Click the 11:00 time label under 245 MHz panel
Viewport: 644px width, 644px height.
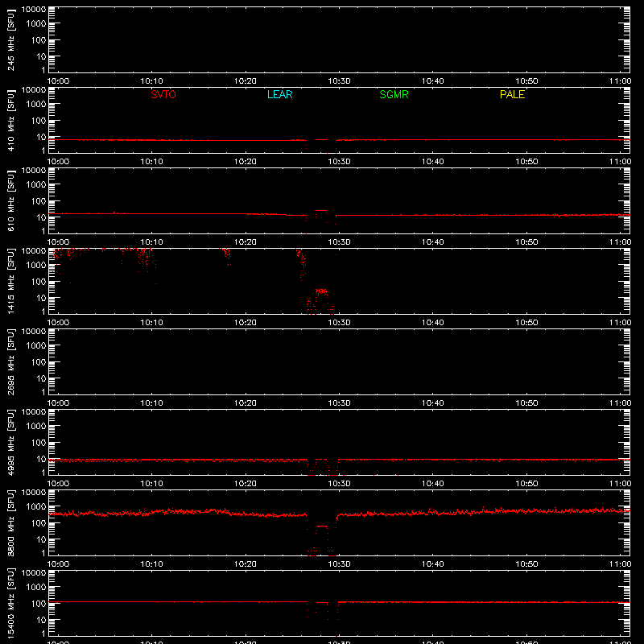620,81
